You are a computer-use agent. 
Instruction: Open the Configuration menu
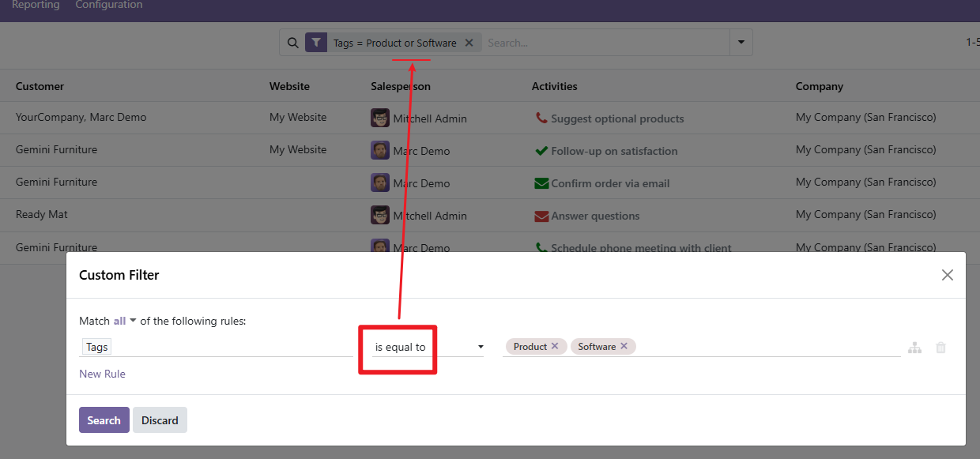coord(109,6)
